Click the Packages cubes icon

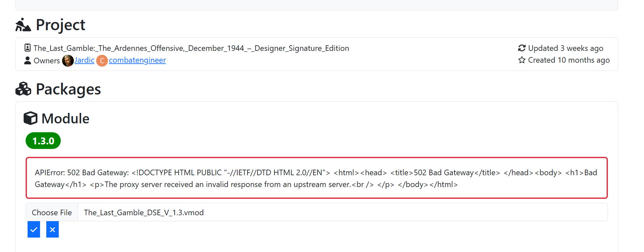(23, 89)
